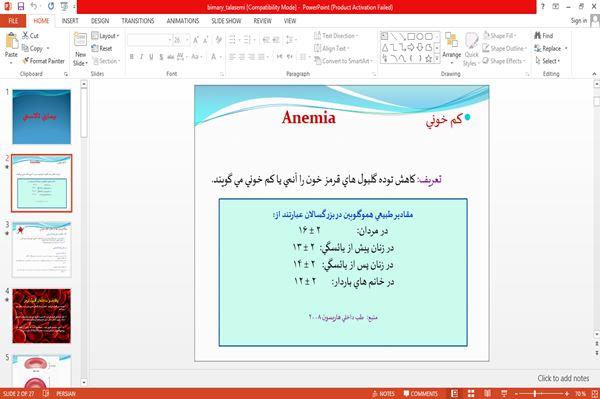Screen dimensions: 600x399
Task: Activate Format Painter
Action: pyautogui.click(x=43, y=61)
